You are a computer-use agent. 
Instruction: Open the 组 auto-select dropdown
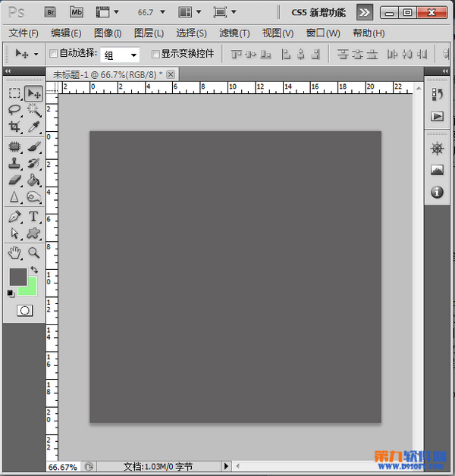coord(120,55)
